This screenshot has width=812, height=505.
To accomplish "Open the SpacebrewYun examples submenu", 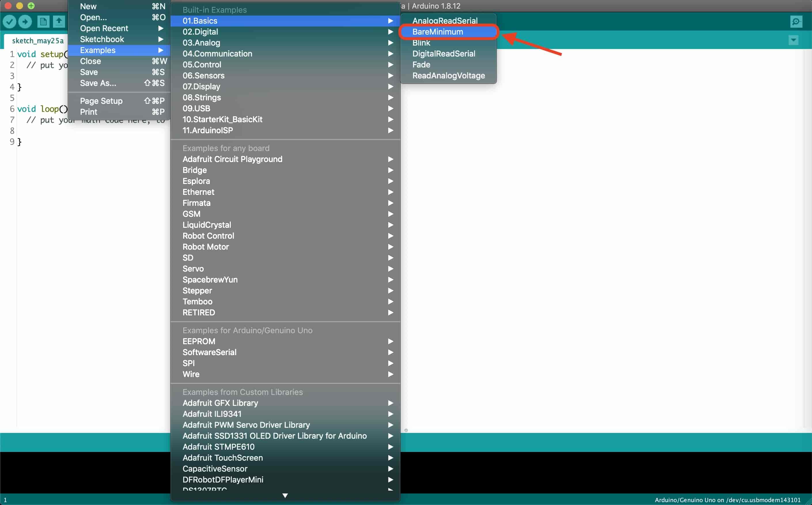I will (x=285, y=280).
